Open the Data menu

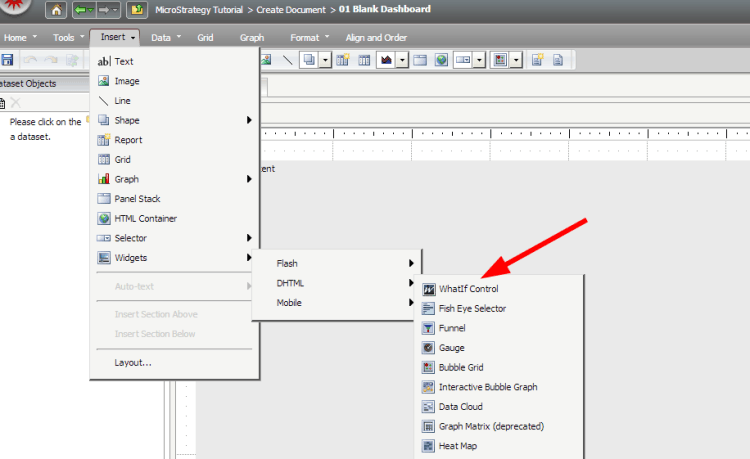tap(165, 37)
